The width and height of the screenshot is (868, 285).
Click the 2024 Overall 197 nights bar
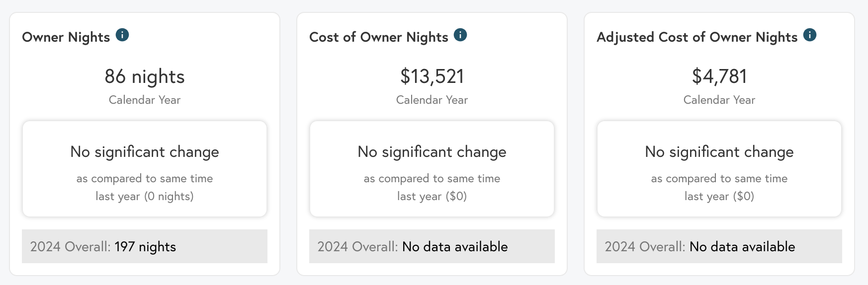[145, 246]
